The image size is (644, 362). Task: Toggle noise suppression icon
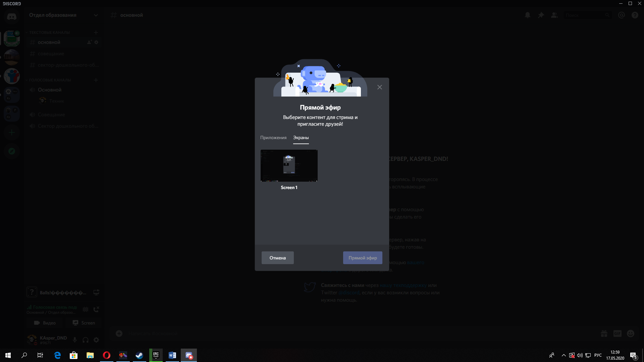coord(86,309)
